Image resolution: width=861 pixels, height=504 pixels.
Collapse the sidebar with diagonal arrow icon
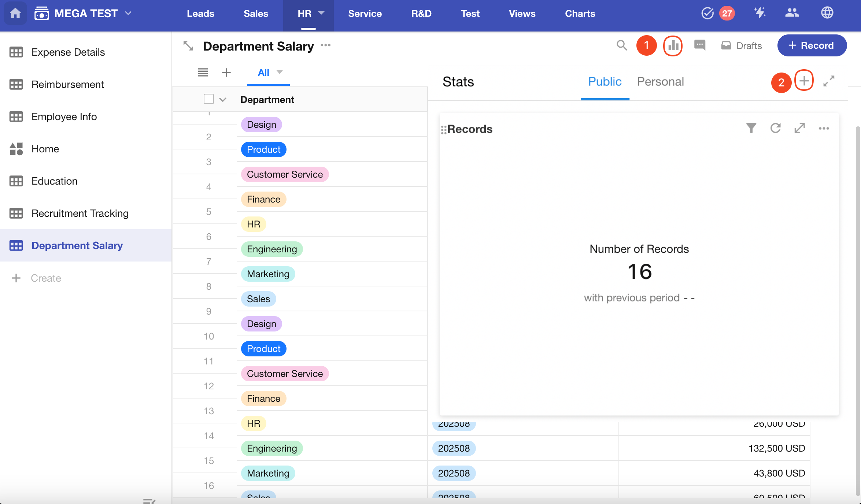188,46
